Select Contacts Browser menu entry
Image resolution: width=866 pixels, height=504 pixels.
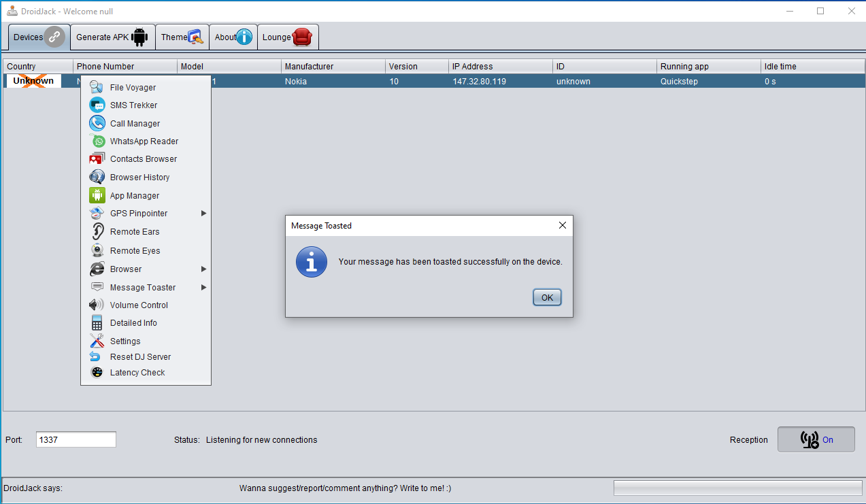tap(146, 158)
